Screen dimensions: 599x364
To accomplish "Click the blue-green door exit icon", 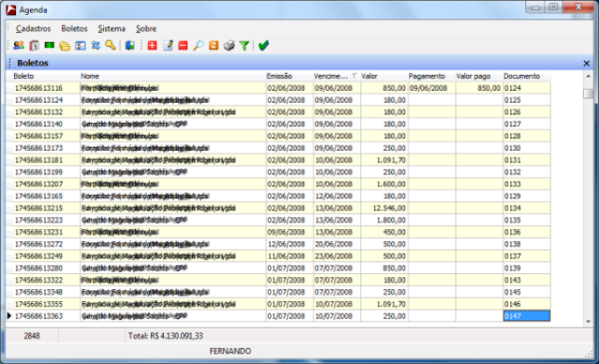I will (x=130, y=46).
